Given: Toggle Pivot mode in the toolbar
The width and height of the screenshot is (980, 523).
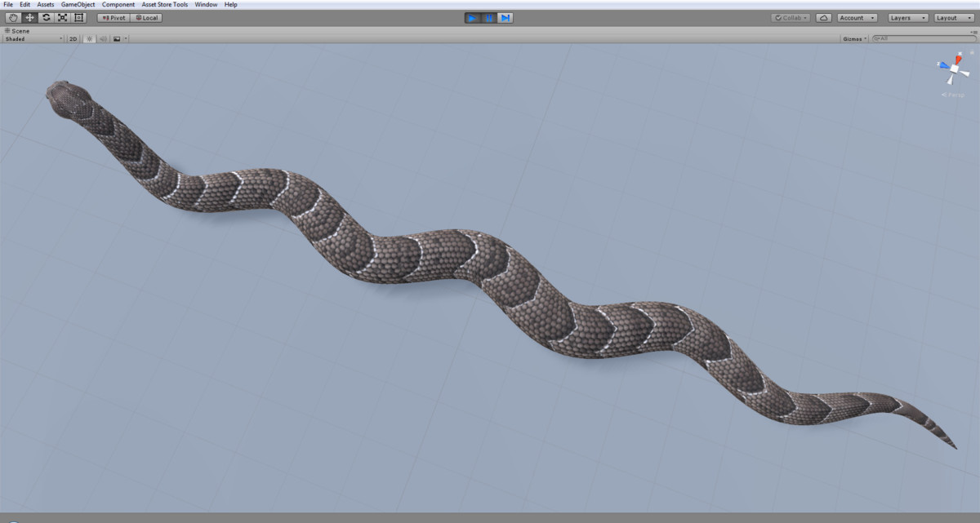Looking at the screenshot, I should coord(113,17).
